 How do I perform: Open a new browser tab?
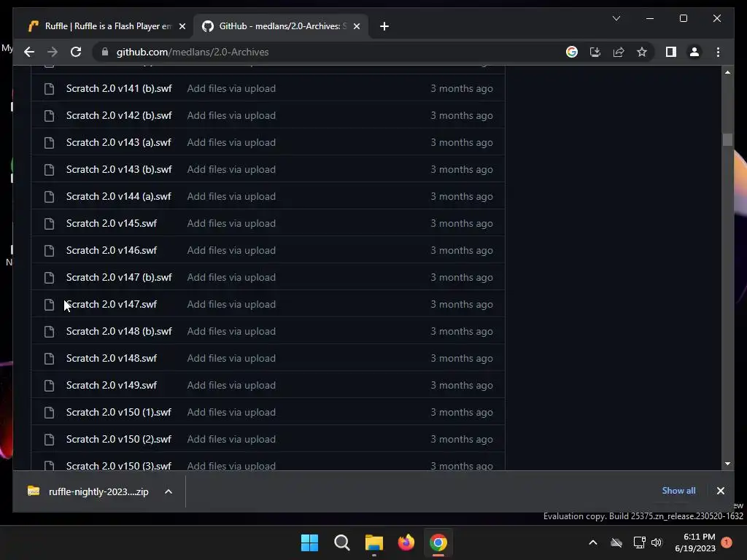pos(384,26)
